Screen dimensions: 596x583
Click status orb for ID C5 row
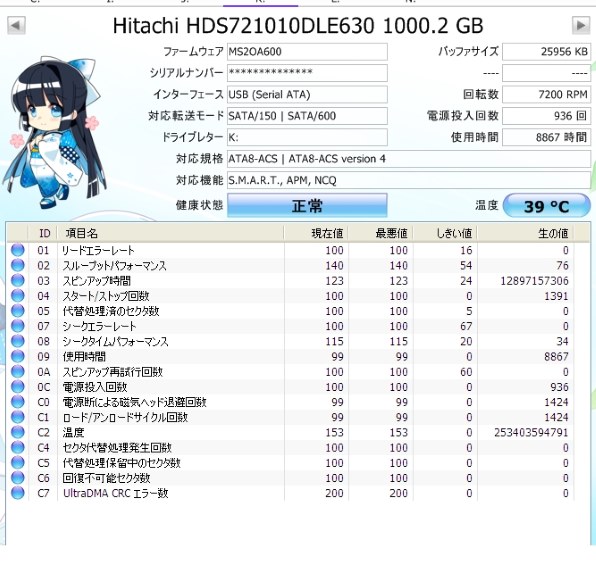tap(17, 463)
